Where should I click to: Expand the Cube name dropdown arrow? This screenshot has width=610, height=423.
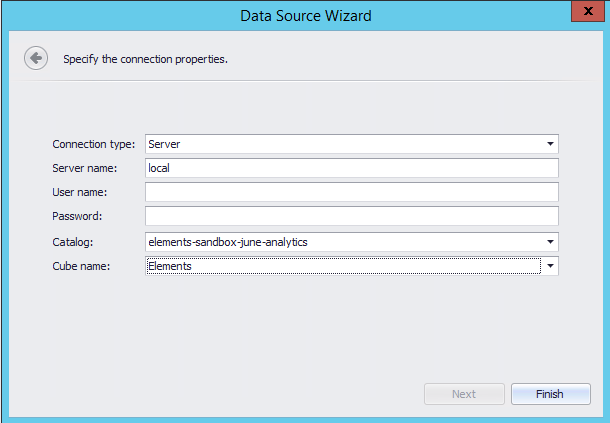pyautogui.click(x=550, y=266)
